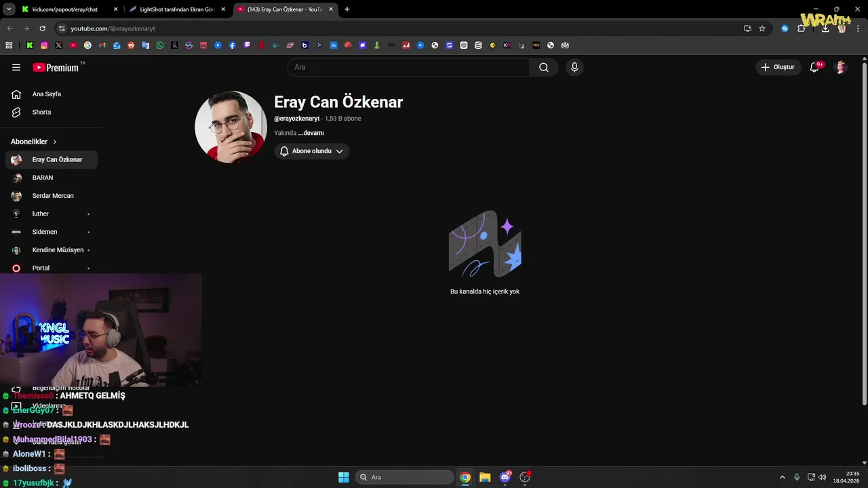This screenshot has height=488, width=868.
Task: Open the YouTube account avatar menu
Action: (841, 67)
